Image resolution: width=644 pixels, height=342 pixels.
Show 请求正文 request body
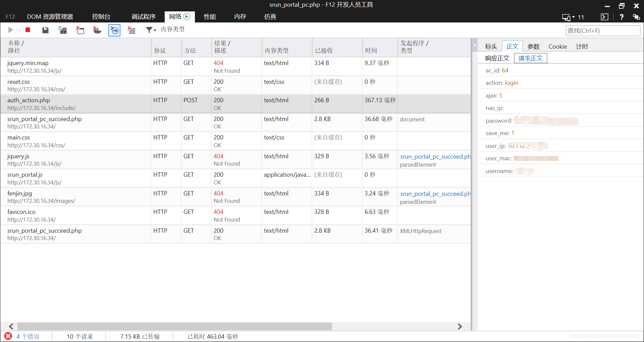point(531,58)
